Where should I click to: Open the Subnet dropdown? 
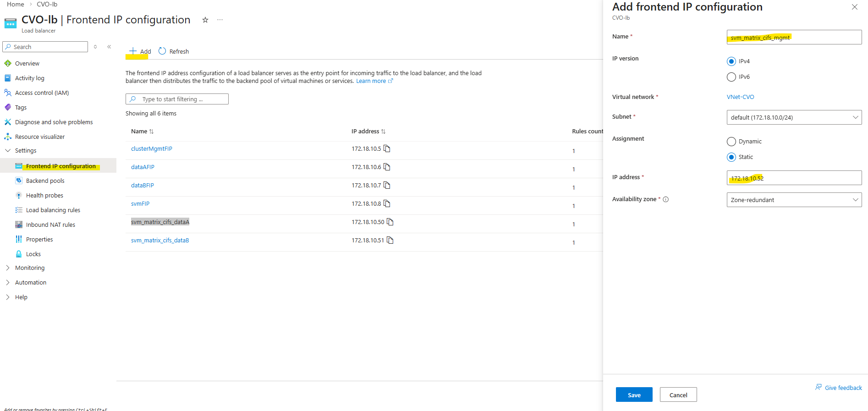pos(794,117)
